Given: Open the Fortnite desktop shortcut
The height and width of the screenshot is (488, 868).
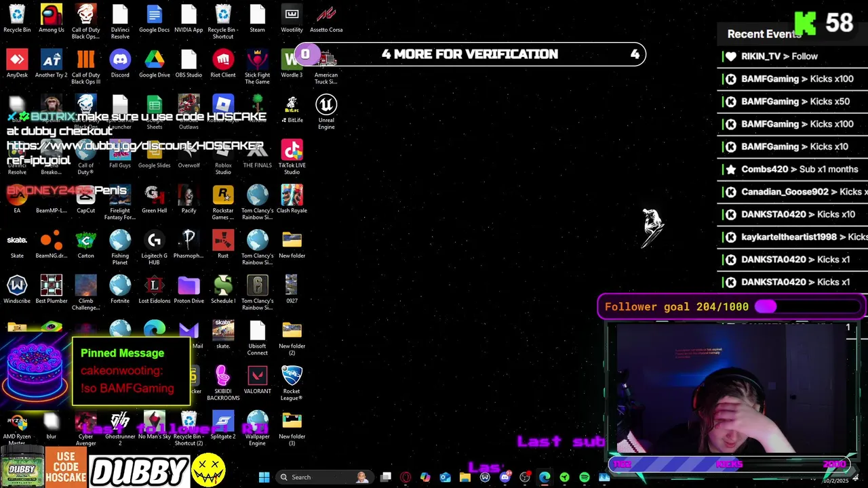Looking at the screenshot, I should point(120,289).
